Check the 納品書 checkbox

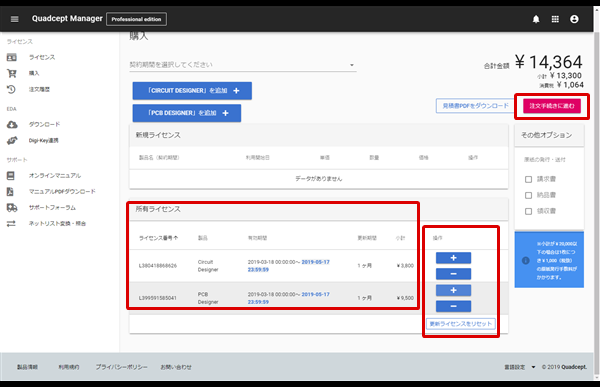tap(528, 195)
